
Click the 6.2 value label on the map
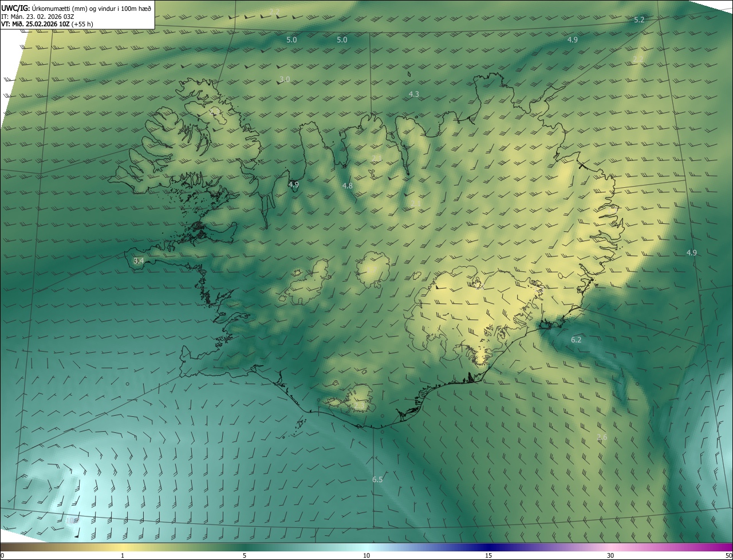(576, 340)
